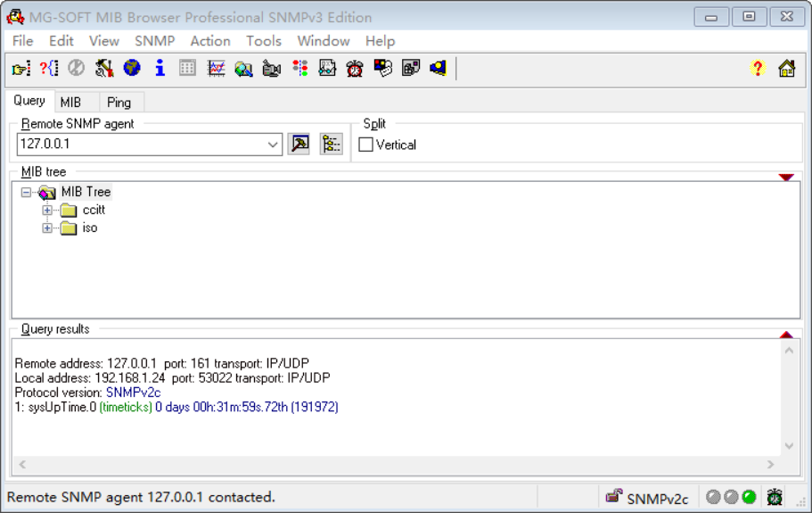Click the iso folder icon

pos(69,228)
